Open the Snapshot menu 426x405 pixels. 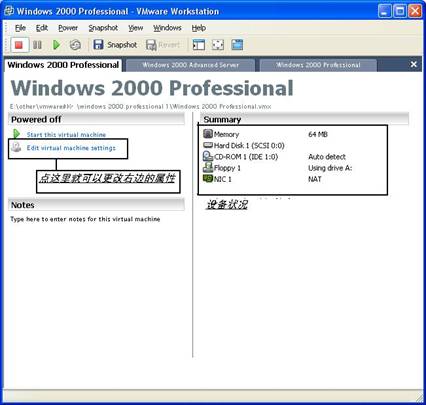pyautogui.click(x=103, y=28)
